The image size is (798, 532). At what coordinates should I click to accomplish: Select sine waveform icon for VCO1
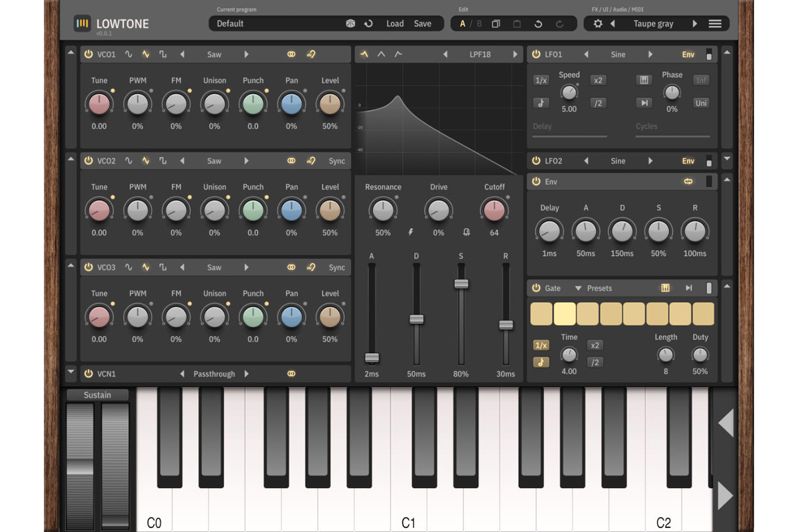click(x=129, y=55)
